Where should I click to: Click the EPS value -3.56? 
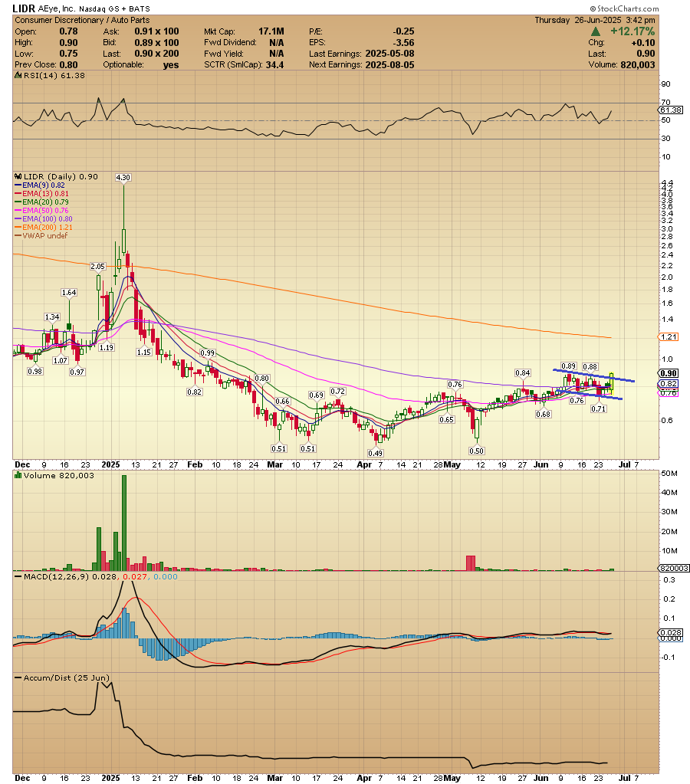click(x=403, y=42)
